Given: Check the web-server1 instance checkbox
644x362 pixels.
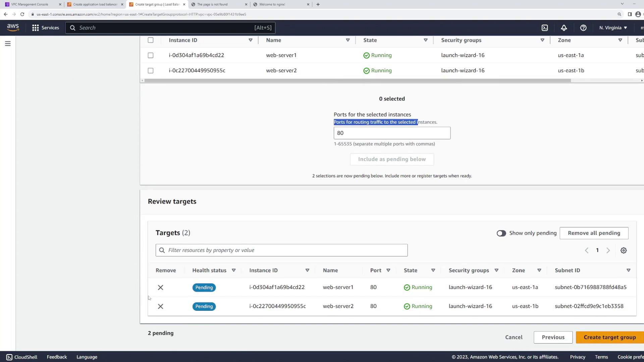Looking at the screenshot, I should (x=151, y=55).
